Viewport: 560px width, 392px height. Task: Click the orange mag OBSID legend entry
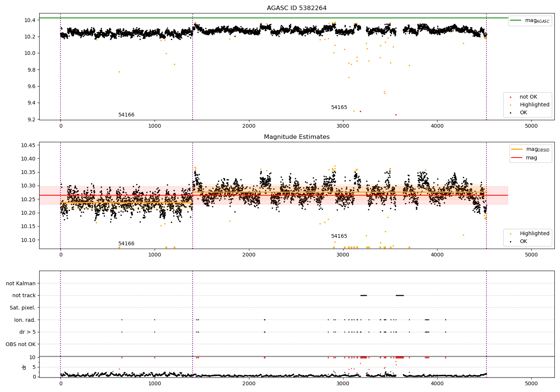pos(530,149)
